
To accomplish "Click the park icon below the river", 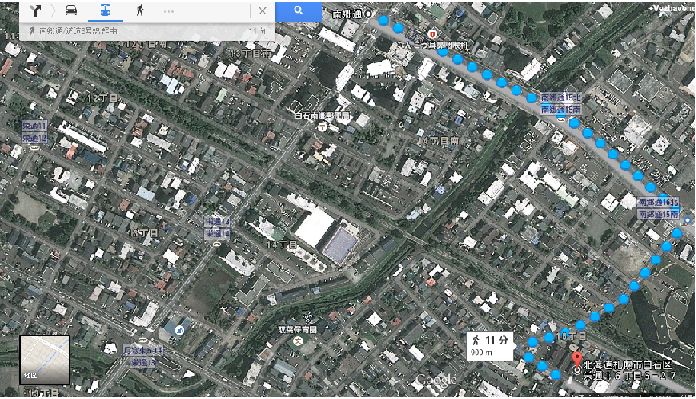I will pos(298,341).
